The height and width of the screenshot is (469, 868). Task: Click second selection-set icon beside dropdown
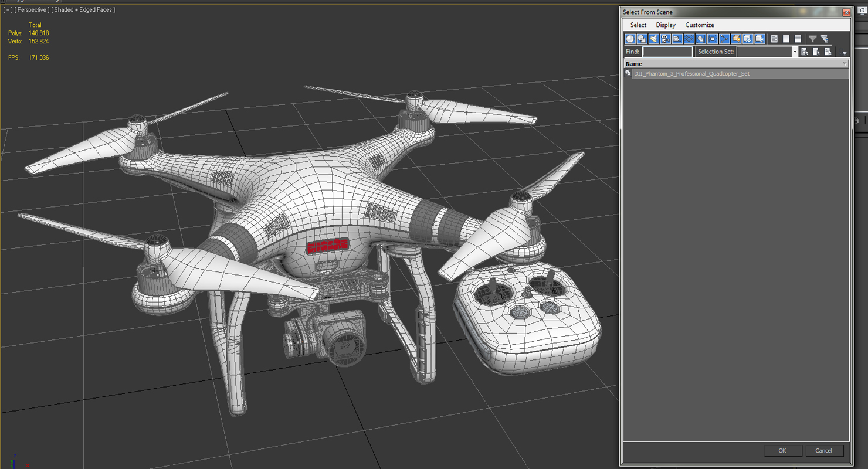click(x=816, y=52)
